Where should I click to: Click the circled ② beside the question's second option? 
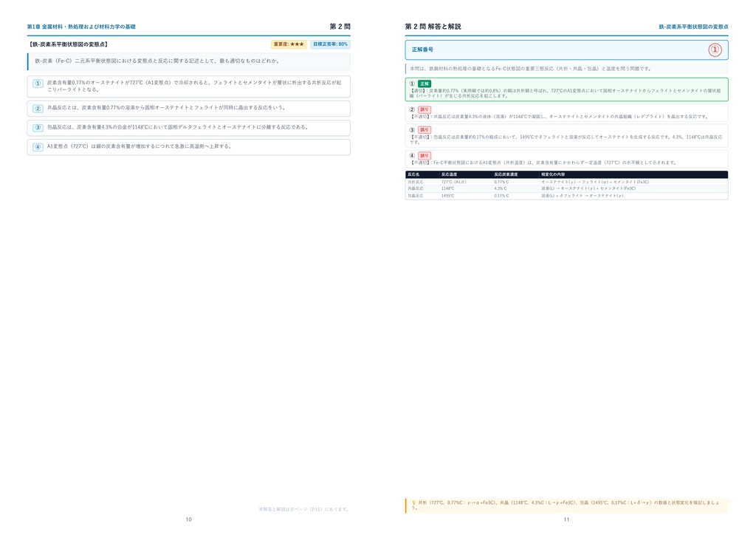38,109
